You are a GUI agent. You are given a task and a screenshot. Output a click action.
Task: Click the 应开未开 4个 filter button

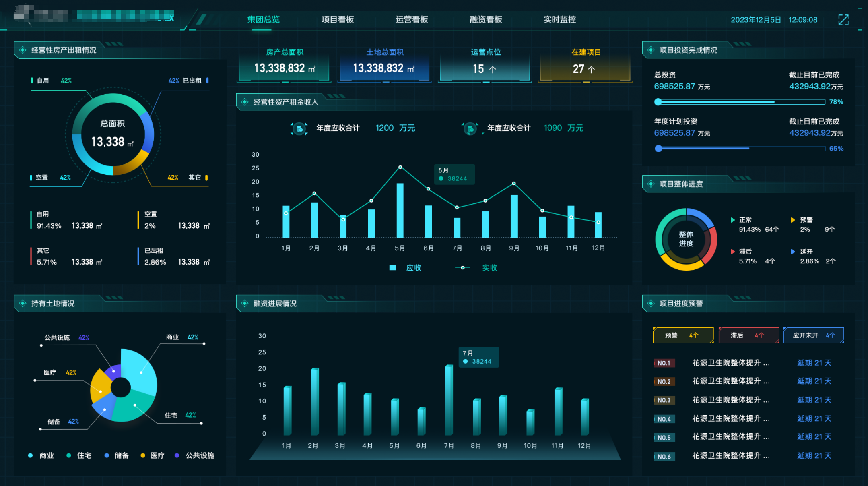pos(814,335)
